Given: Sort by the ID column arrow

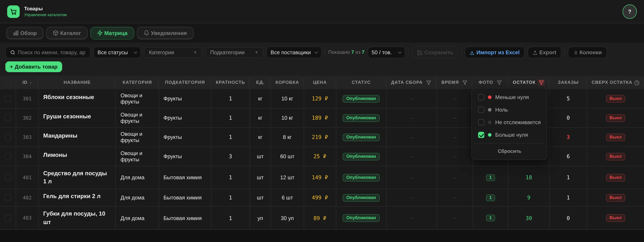Looking at the screenshot, I should (31, 83).
